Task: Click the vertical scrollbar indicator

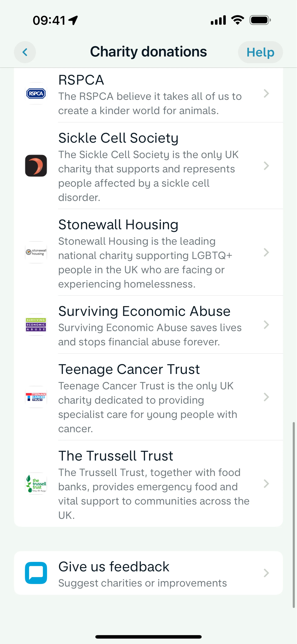Action: tap(294, 515)
